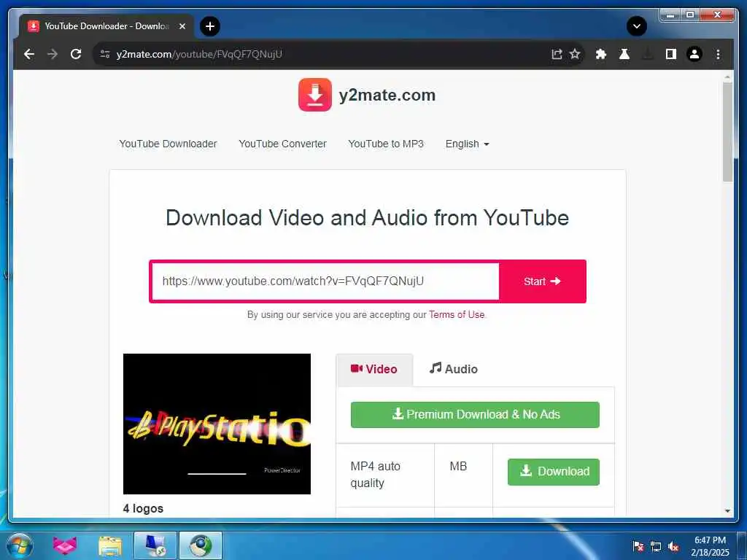Toggle the browser side panel icon
This screenshot has height=560, width=747.
(x=671, y=54)
